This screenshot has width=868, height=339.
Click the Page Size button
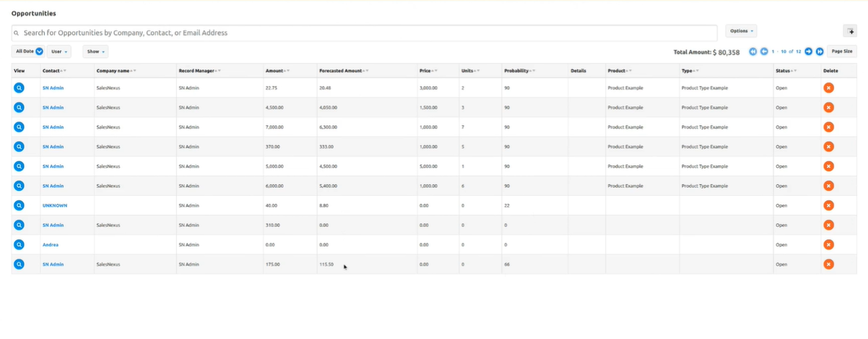[x=841, y=51]
